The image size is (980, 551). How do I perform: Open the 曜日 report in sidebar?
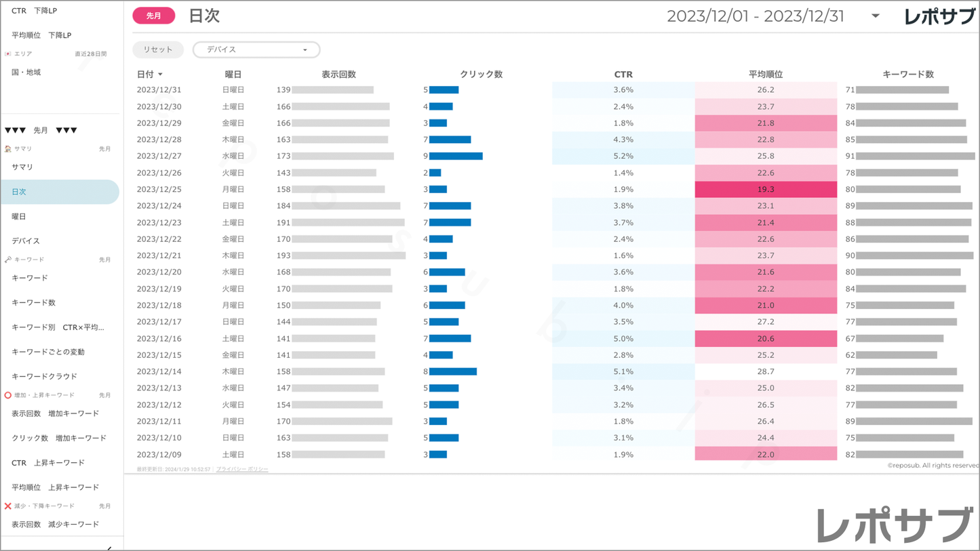click(x=19, y=216)
